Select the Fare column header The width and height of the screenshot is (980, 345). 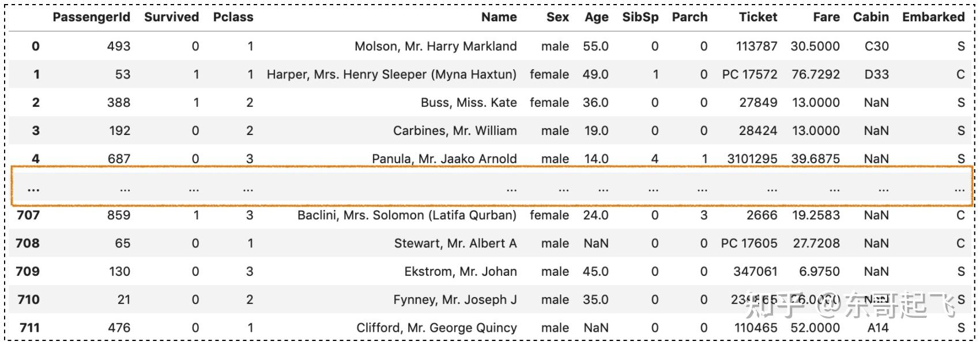coord(826,17)
